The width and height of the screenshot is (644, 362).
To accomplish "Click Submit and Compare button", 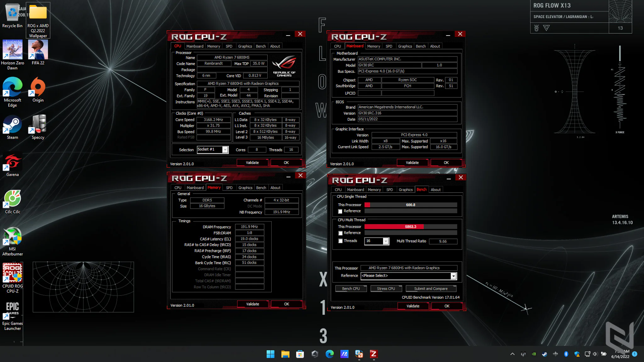I will tap(431, 288).
